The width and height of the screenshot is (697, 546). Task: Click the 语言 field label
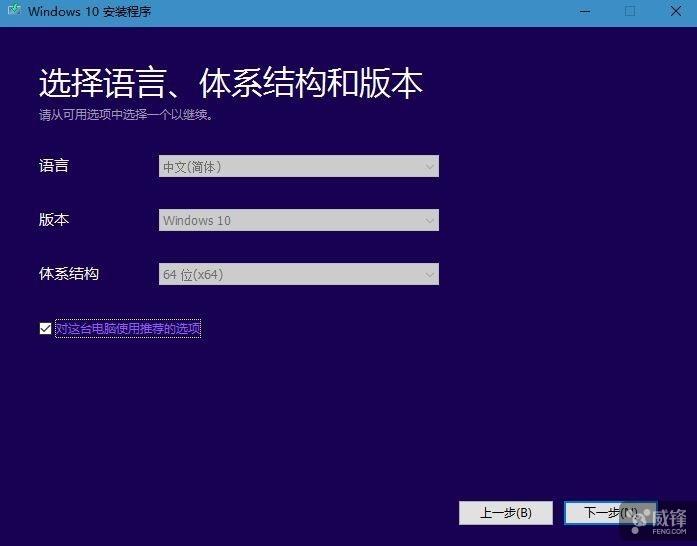53,166
